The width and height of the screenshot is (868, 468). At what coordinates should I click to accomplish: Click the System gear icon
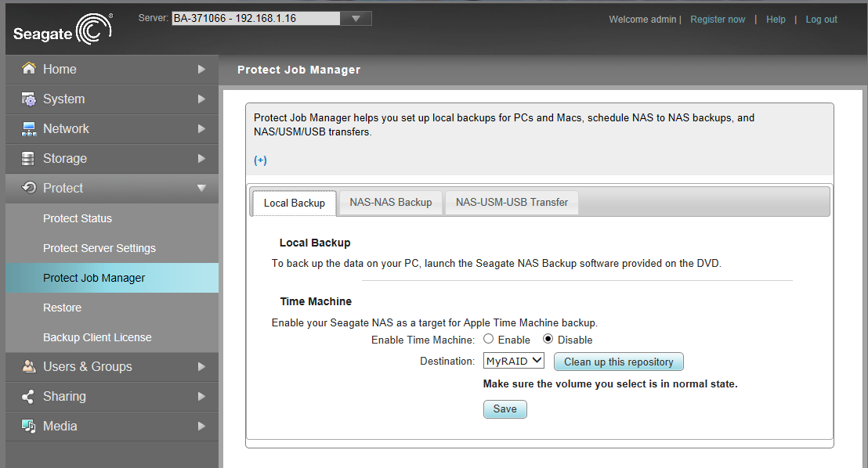point(29,99)
